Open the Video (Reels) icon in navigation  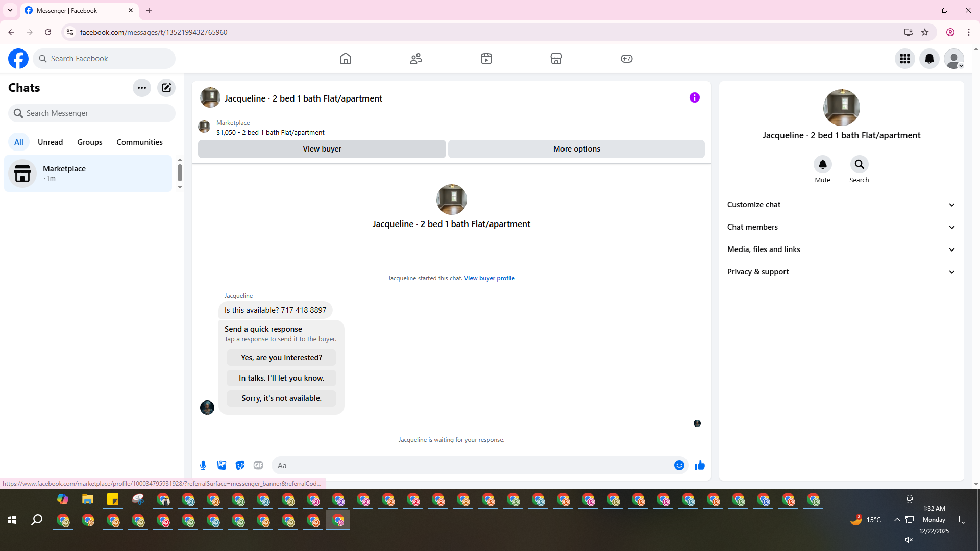pyautogui.click(x=486, y=59)
